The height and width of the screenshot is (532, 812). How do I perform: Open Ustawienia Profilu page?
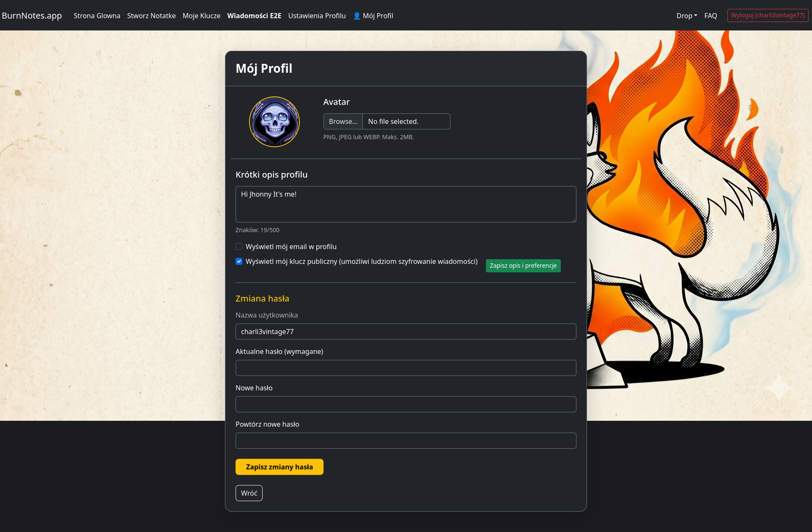[x=317, y=16]
